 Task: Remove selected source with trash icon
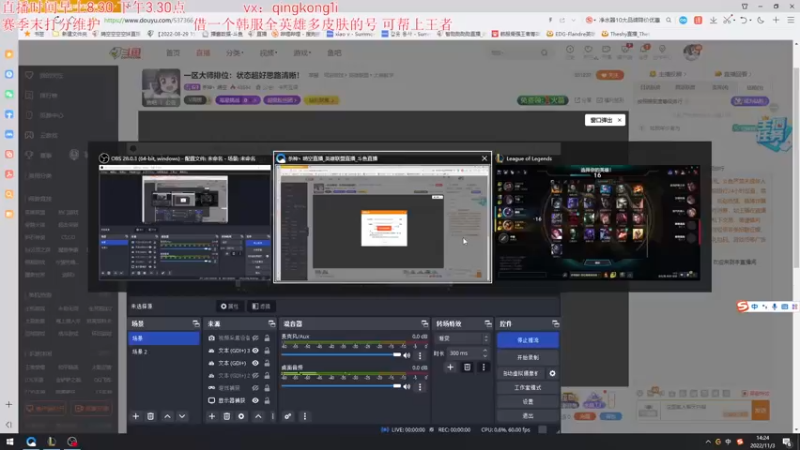[x=227, y=416]
